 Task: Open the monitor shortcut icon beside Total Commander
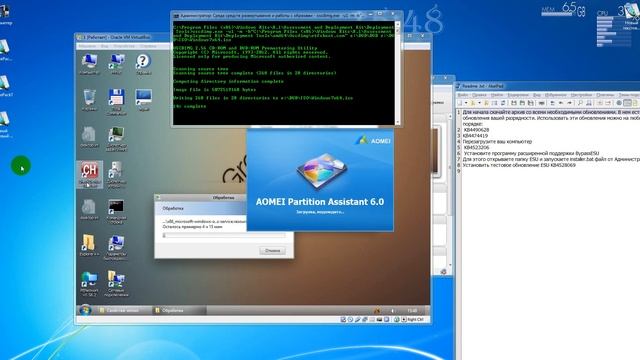(x=143, y=99)
